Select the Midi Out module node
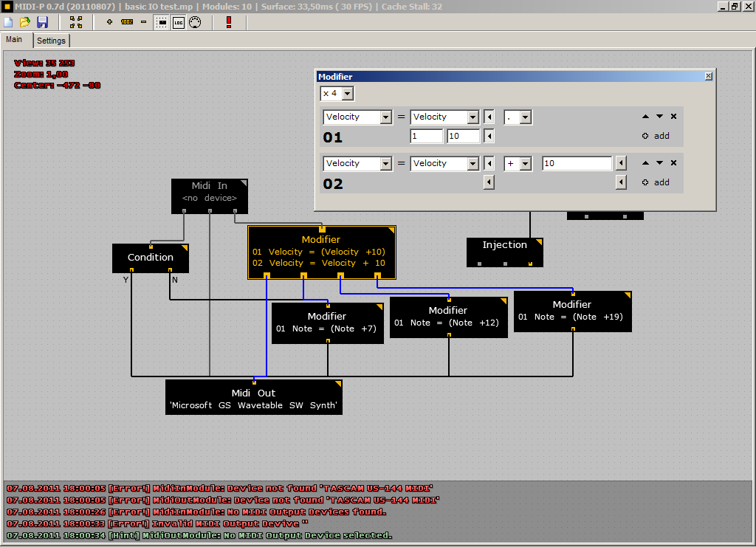Screen dimensions: 756x547 click(253, 398)
